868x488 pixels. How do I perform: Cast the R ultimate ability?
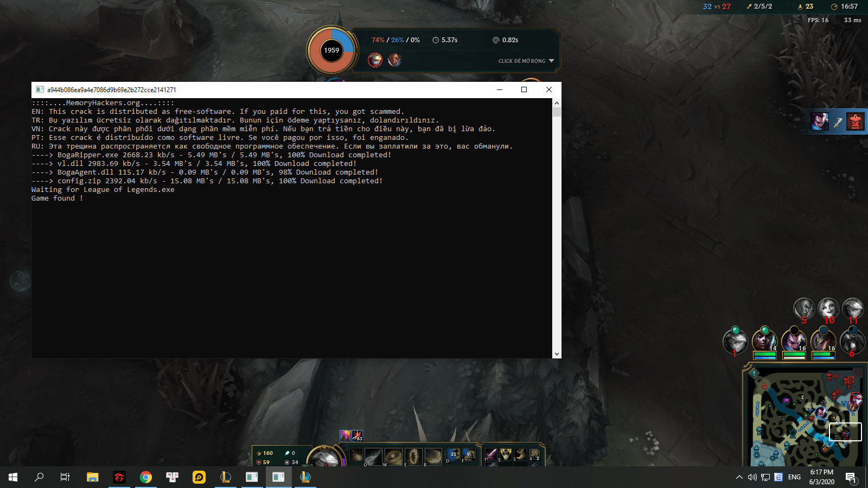click(x=433, y=457)
